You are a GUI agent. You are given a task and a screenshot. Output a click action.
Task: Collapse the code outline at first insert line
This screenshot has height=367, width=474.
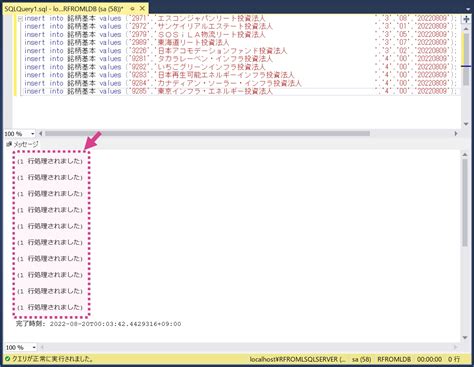coord(20,19)
